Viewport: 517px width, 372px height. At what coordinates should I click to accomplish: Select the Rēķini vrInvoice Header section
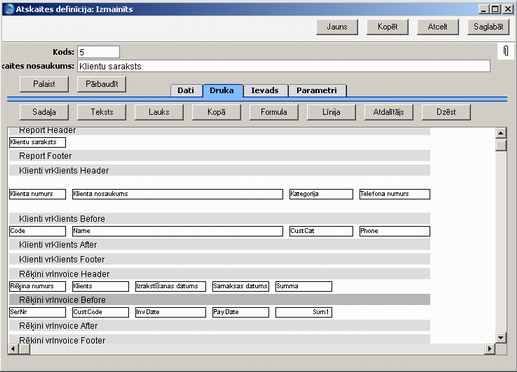coord(219,274)
